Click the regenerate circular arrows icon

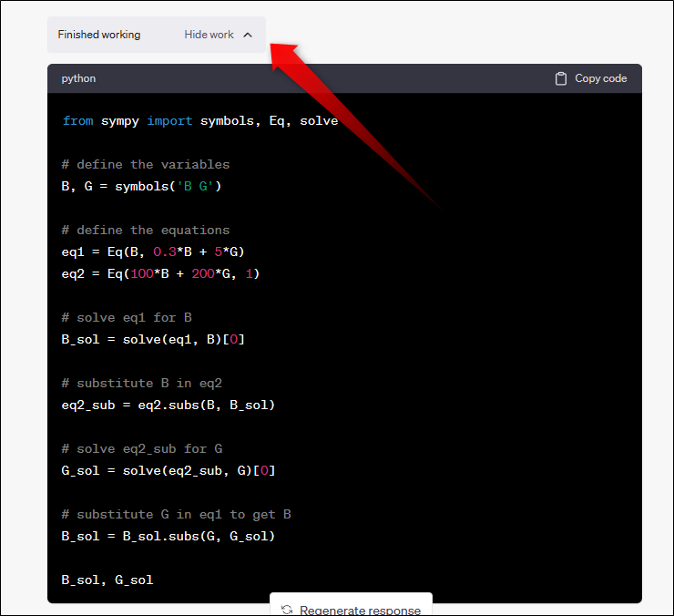(x=287, y=610)
